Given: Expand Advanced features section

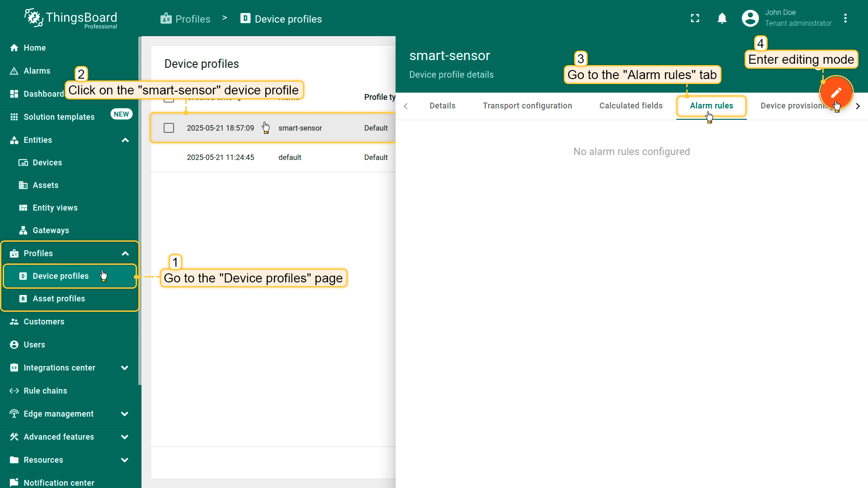Looking at the screenshot, I should pos(125,437).
